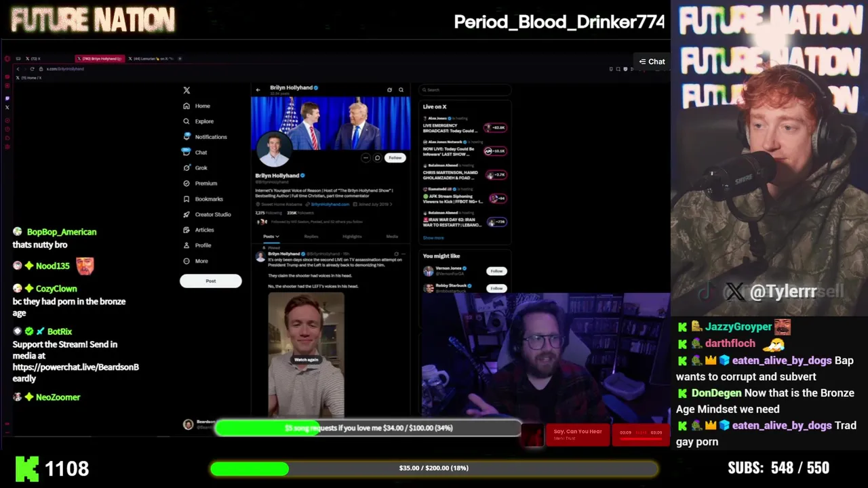Open Notifications in X sidebar
The width and height of the screenshot is (868, 488).
(x=205, y=137)
